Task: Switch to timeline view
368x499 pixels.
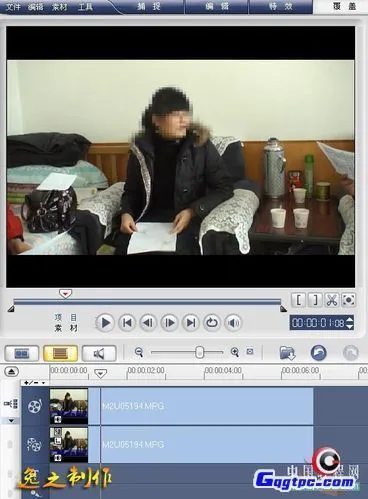Action: pos(60,353)
